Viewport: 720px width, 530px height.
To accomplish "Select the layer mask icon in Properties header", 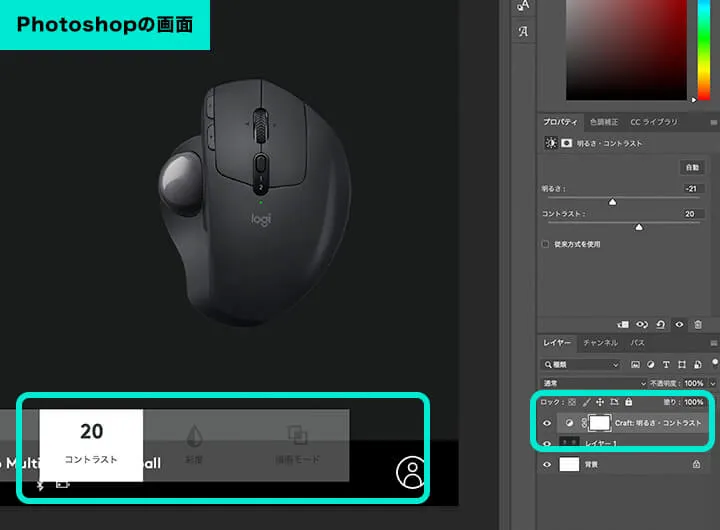I will click(x=565, y=144).
